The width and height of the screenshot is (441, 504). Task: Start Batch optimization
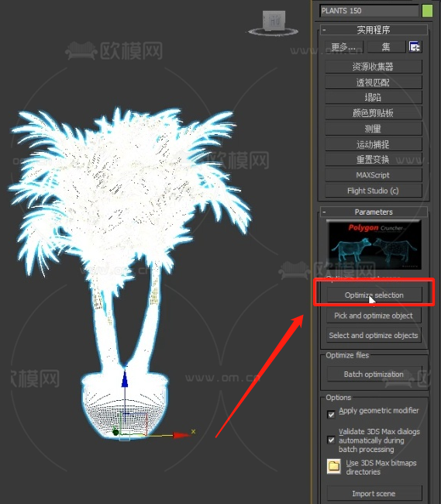[x=374, y=375]
